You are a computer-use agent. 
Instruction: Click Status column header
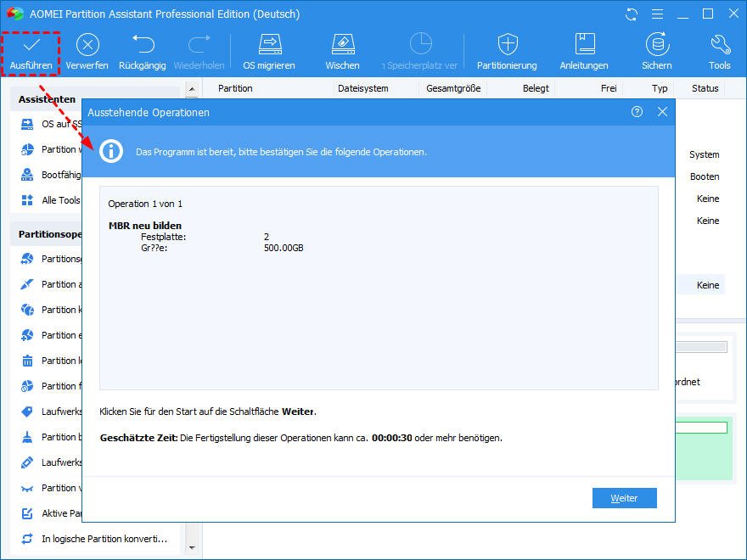pos(705,88)
